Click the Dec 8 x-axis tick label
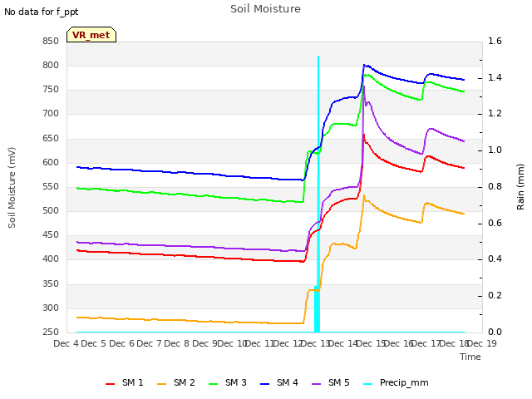The width and height of the screenshot is (532, 399). [x=177, y=343]
